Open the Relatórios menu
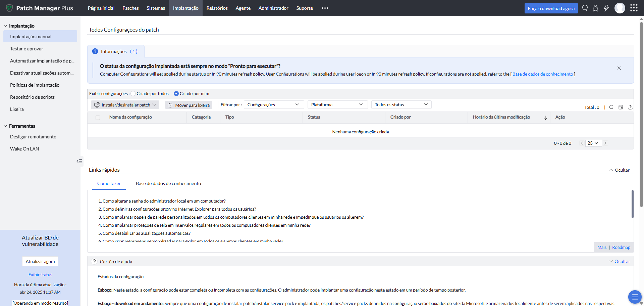The image size is (644, 306). 217,8
